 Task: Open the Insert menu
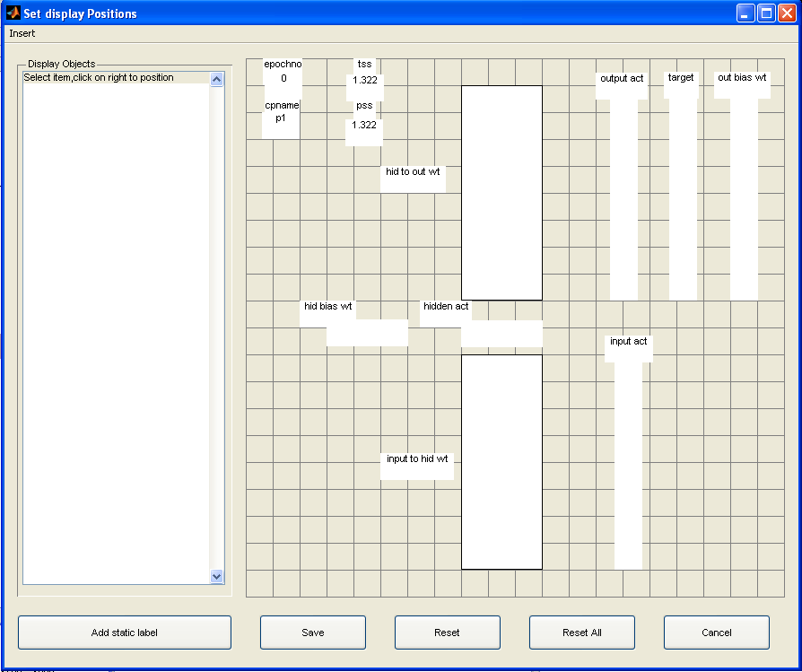tap(22, 33)
